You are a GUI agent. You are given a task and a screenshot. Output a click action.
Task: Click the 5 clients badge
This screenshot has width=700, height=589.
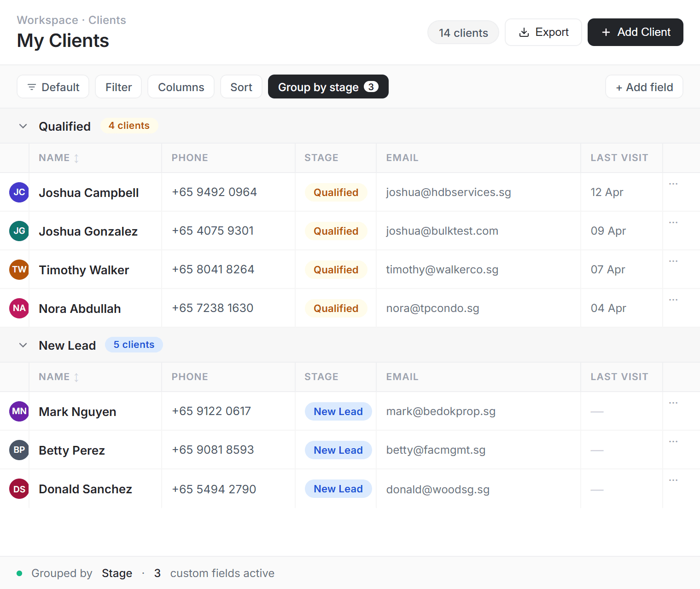point(134,345)
